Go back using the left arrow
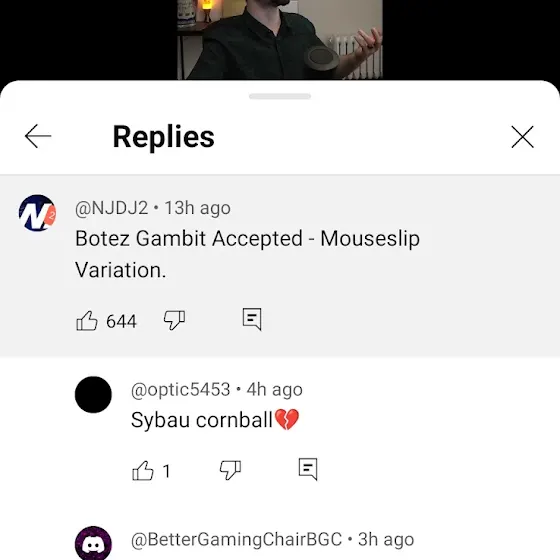Image resolution: width=560 pixels, height=560 pixels. pyautogui.click(x=38, y=136)
